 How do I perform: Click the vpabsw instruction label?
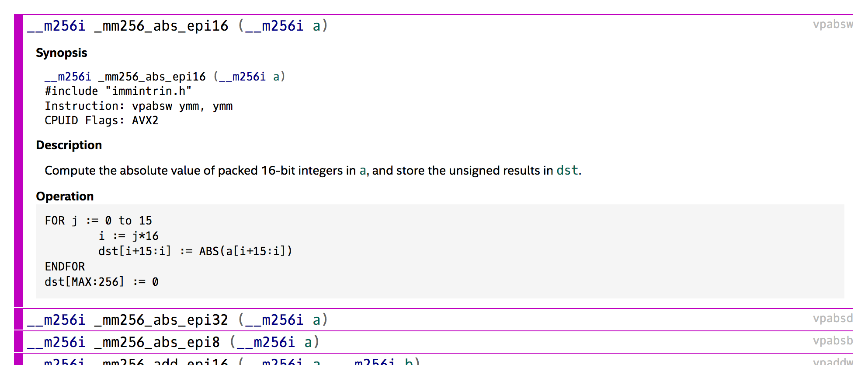pyautogui.click(x=832, y=25)
